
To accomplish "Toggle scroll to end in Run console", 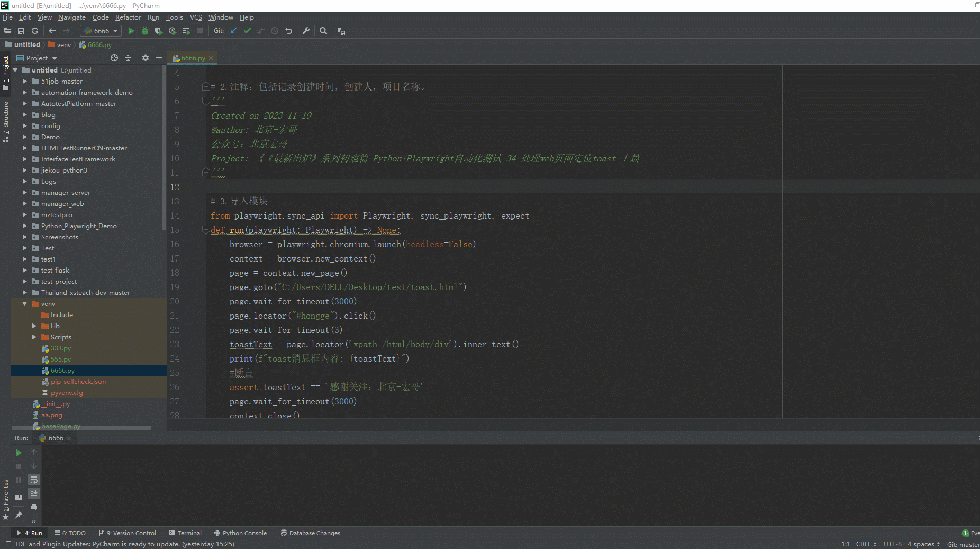I will [x=34, y=493].
